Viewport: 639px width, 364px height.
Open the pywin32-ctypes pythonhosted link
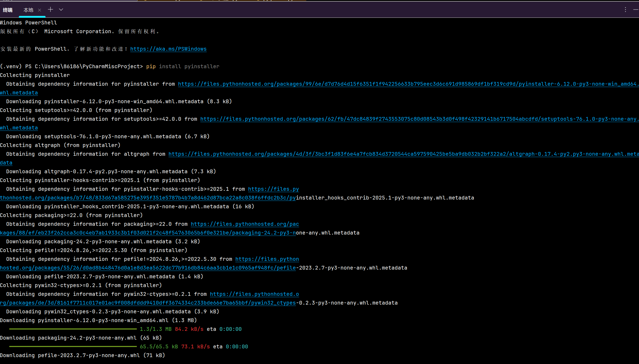[254, 294]
